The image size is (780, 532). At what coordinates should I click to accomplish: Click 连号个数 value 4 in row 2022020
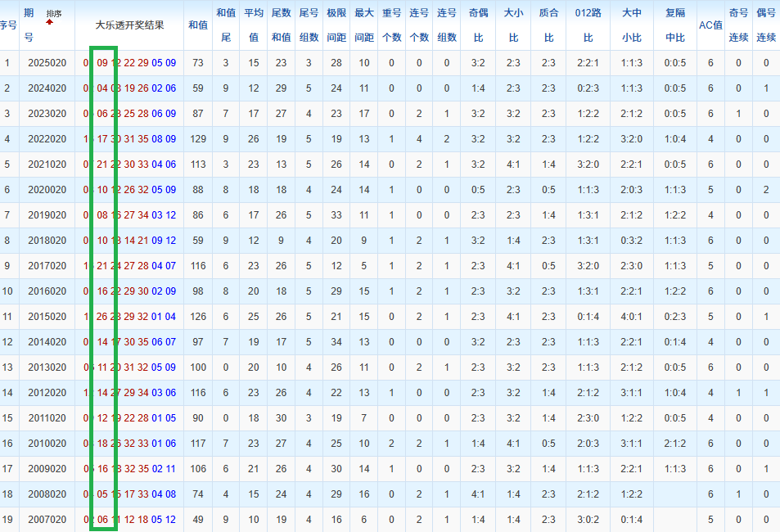pyautogui.click(x=419, y=139)
